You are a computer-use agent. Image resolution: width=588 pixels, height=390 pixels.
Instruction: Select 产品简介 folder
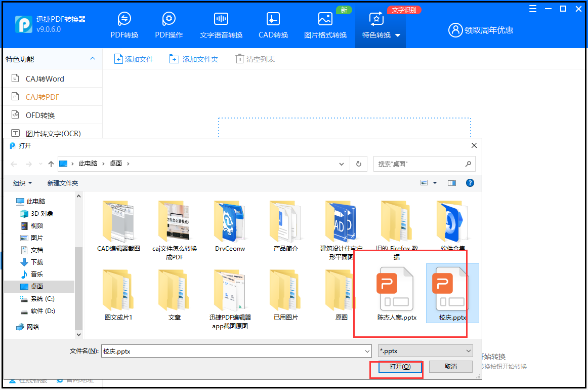(x=286, y=227)
